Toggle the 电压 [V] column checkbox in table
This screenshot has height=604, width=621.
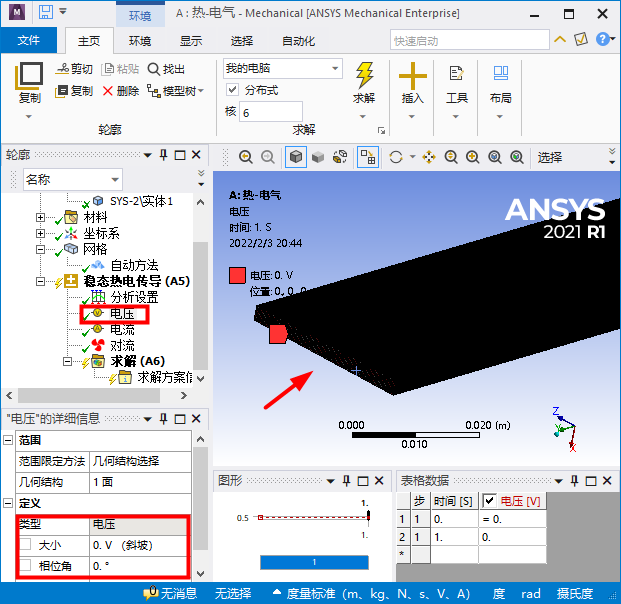coord(489,500)
